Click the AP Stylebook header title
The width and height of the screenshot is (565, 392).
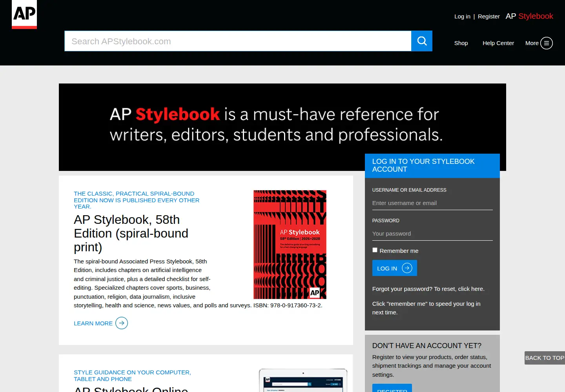529,16
